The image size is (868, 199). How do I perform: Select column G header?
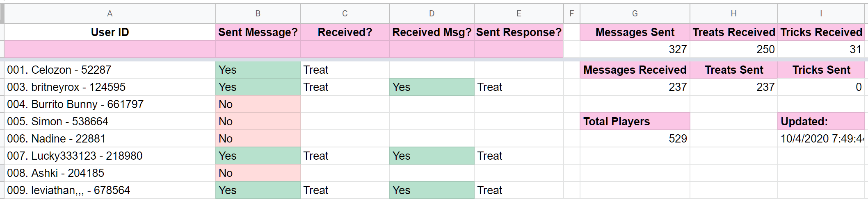pyautogui.click(x=635, y=14)
